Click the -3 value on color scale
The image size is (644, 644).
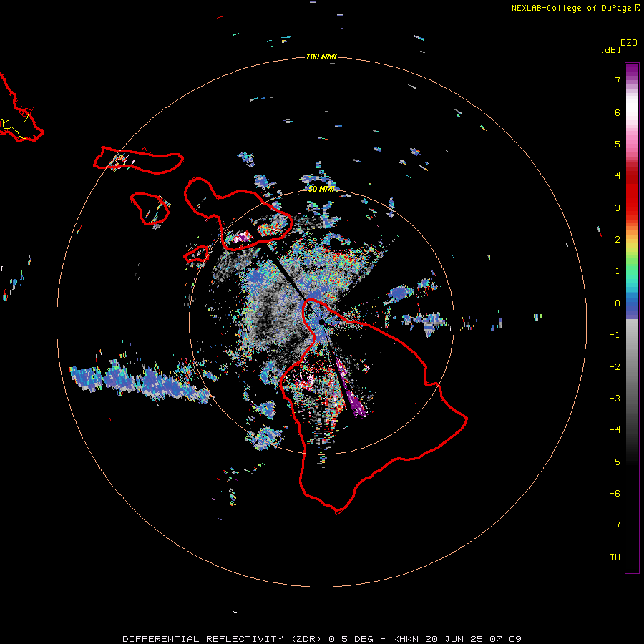pos(615,399)
